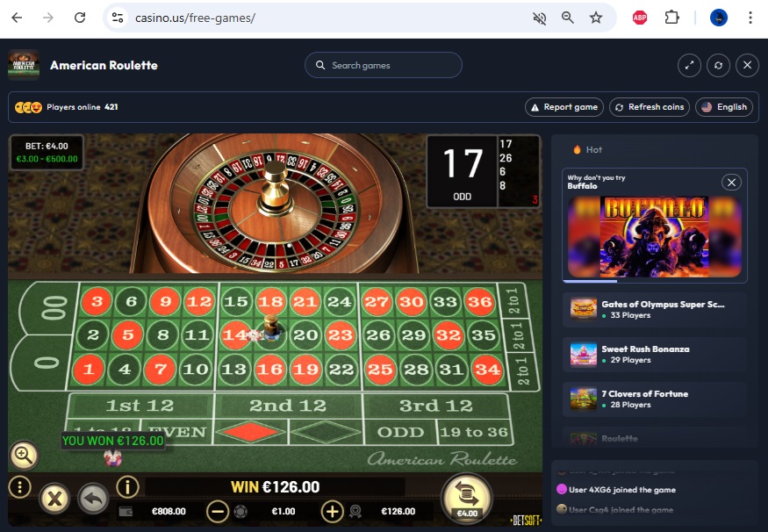Open fullscreen mode for the game
This screenshot has width=768, height=532.
click(689, 65)
